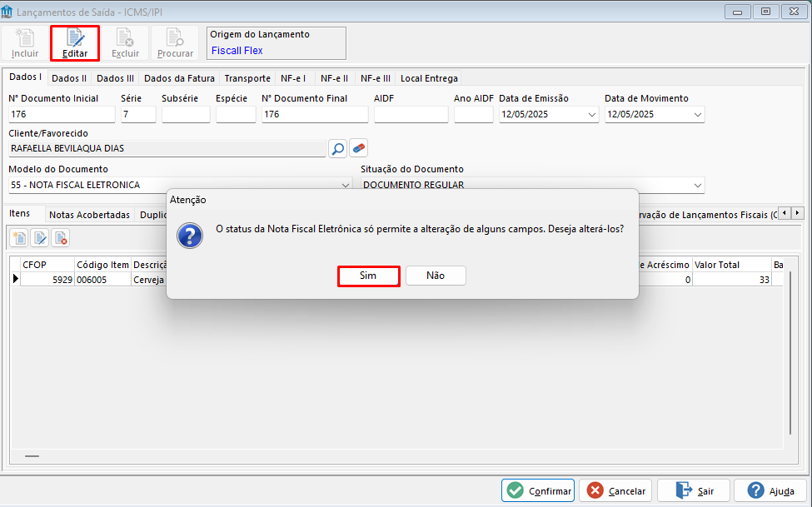Click the Fiscall Flex origin text

[237, 51]
